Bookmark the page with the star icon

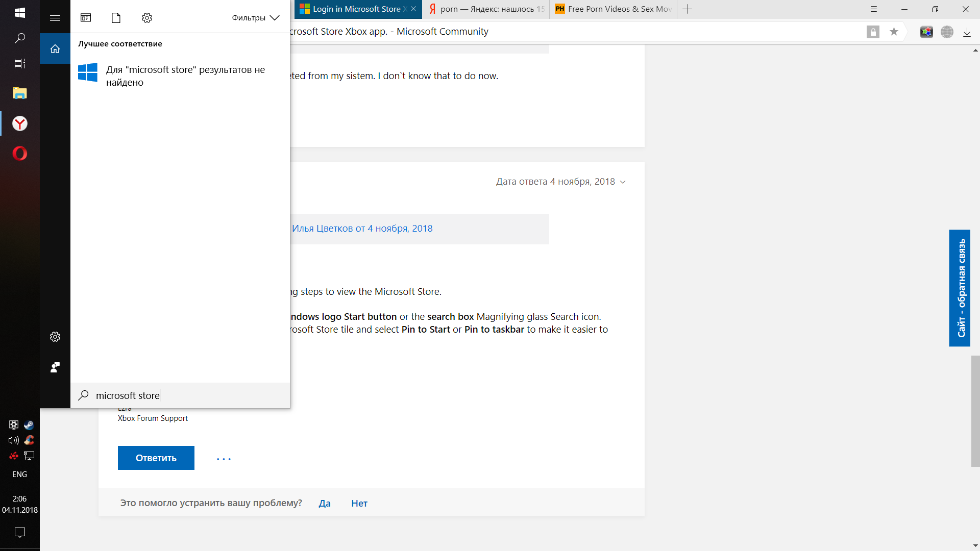(x=894, y=32)
